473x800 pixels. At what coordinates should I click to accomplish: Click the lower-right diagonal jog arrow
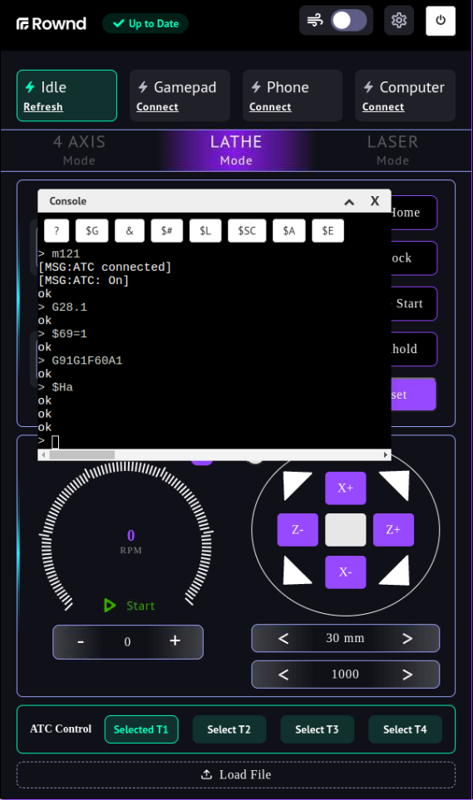click(x=395, y=570)
